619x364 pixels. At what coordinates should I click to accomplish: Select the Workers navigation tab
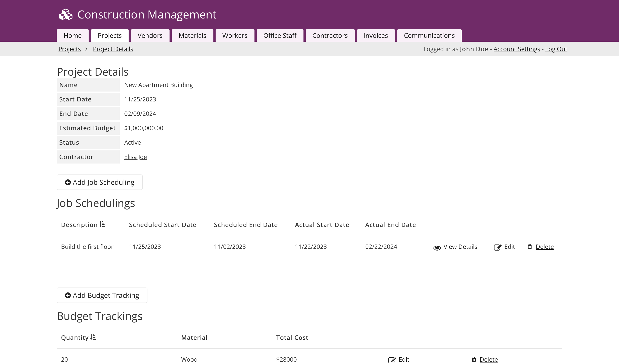(235, 35)
